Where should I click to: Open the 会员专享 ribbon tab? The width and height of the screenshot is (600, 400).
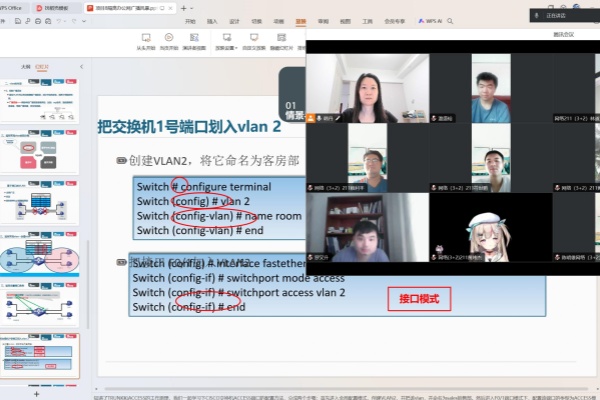[x=395, y=20]
